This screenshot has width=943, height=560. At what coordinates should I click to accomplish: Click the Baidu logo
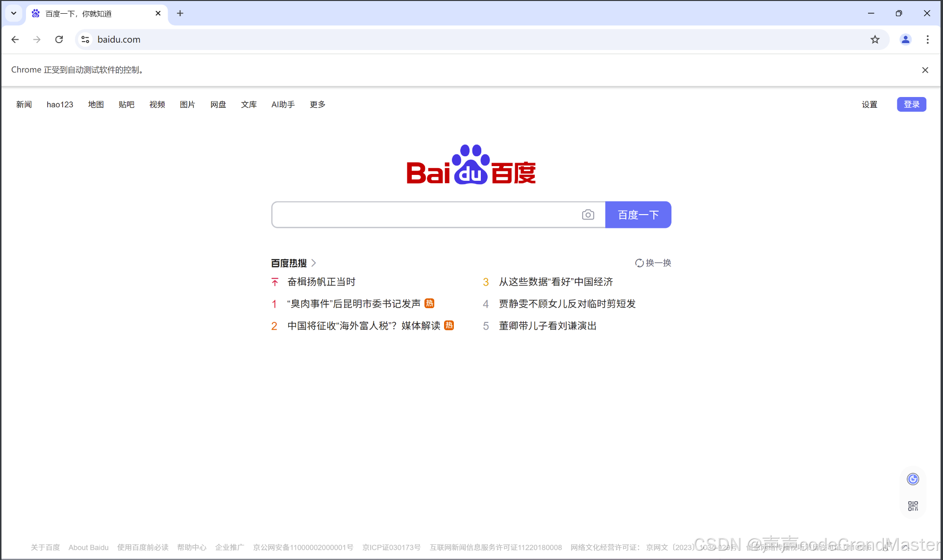coord(471,165)
